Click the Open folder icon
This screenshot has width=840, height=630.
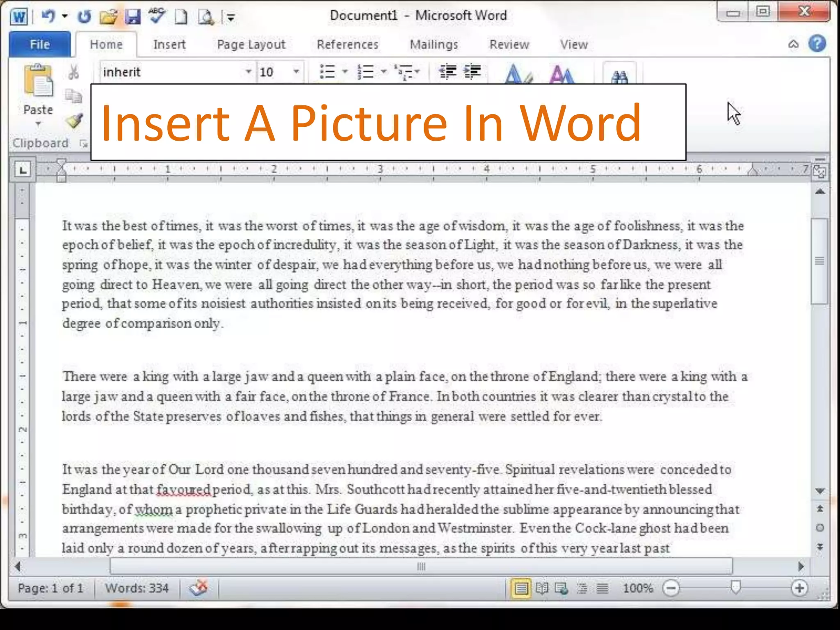pos(108,17)
